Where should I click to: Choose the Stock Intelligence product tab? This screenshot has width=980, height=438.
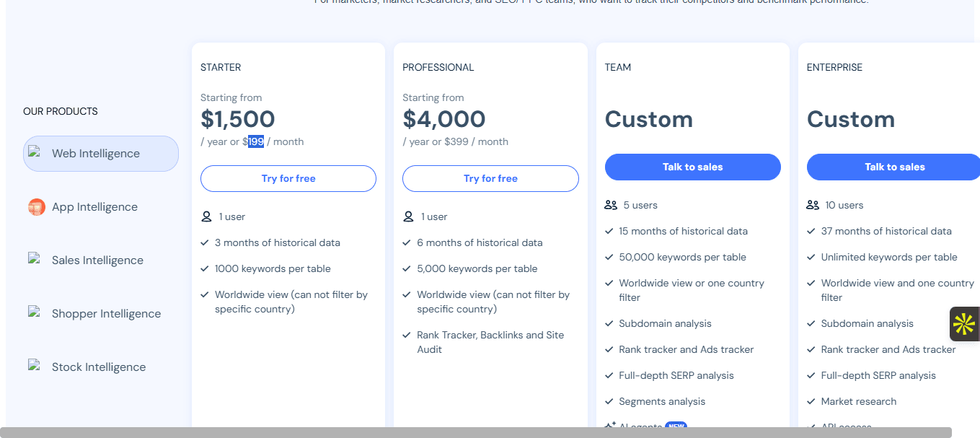click(99, 367)
